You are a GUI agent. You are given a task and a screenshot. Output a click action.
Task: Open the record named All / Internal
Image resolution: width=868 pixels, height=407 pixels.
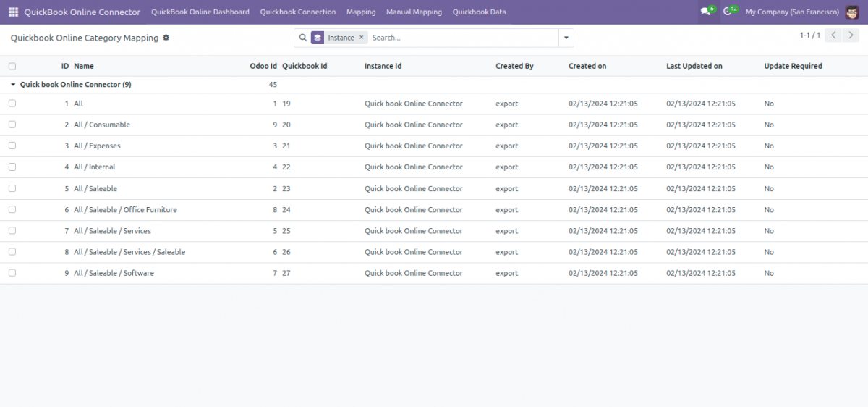94,167
